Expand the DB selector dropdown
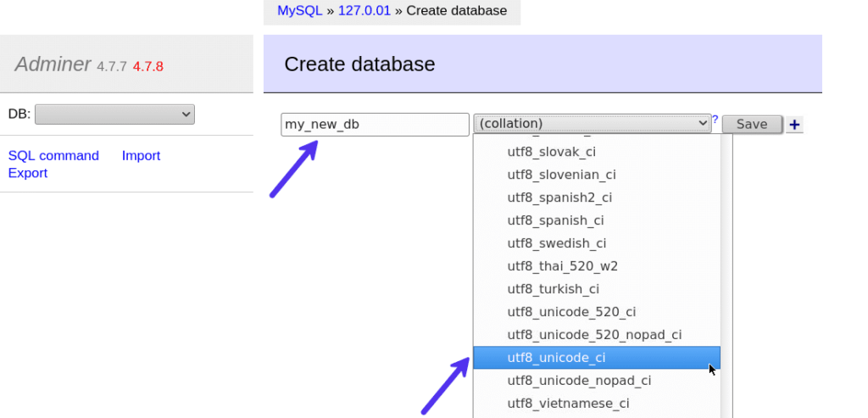Viewport: 868px width, 418px height. click(114, 114)
